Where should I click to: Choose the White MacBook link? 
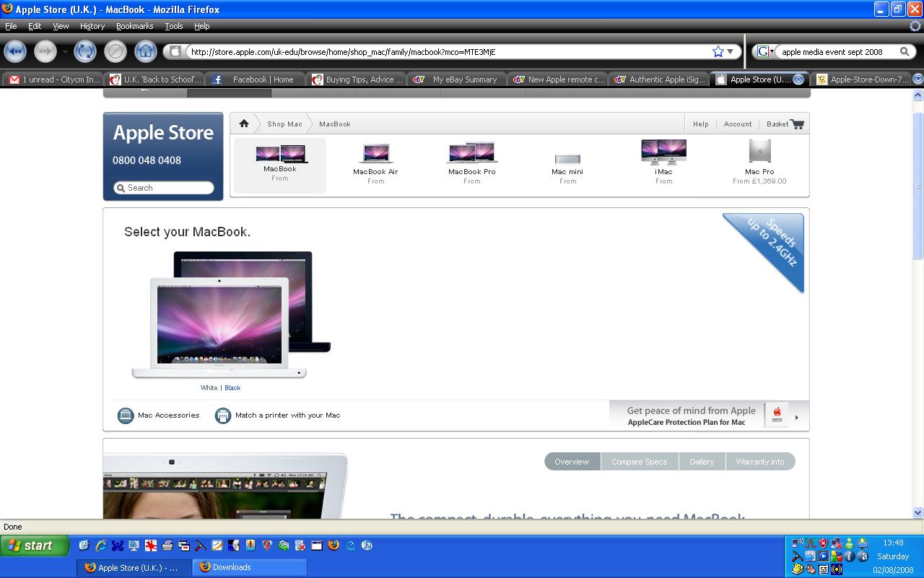[x=209, y=388]
